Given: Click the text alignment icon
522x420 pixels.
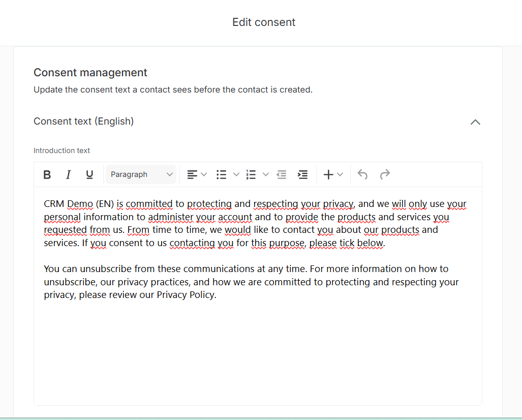Looking at the screenshot, I should (192, 174).
